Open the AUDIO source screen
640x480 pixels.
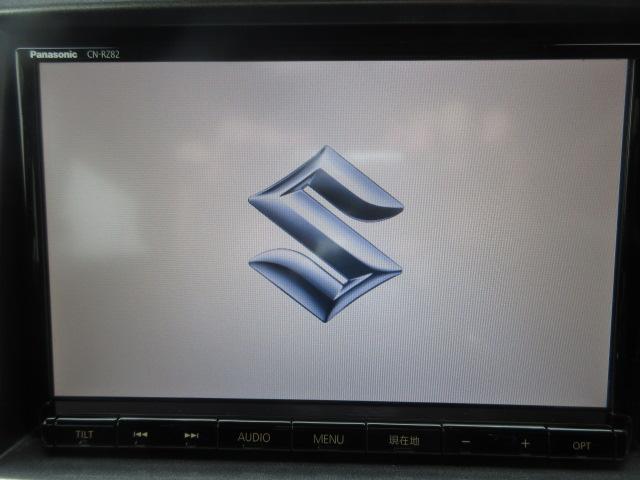click(x=254, y=438)
